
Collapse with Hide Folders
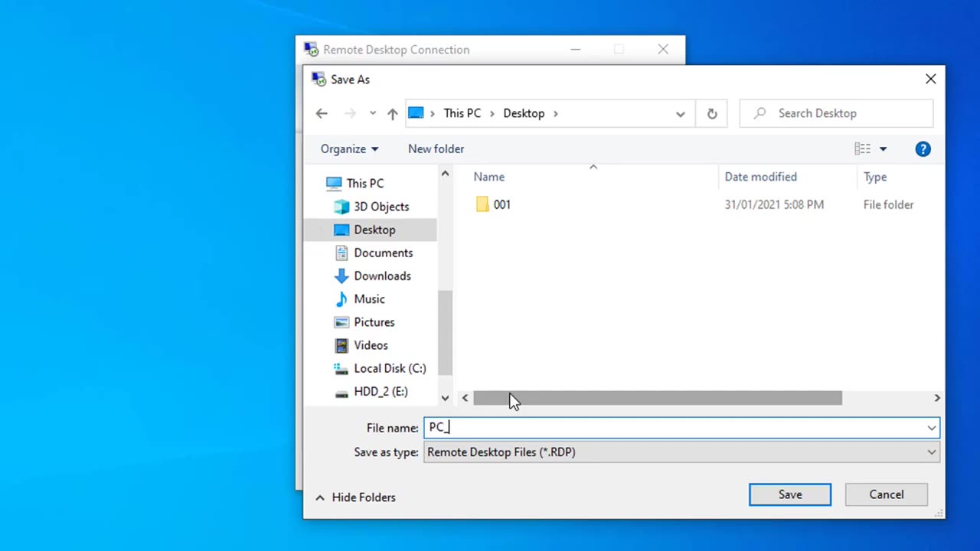355,497
